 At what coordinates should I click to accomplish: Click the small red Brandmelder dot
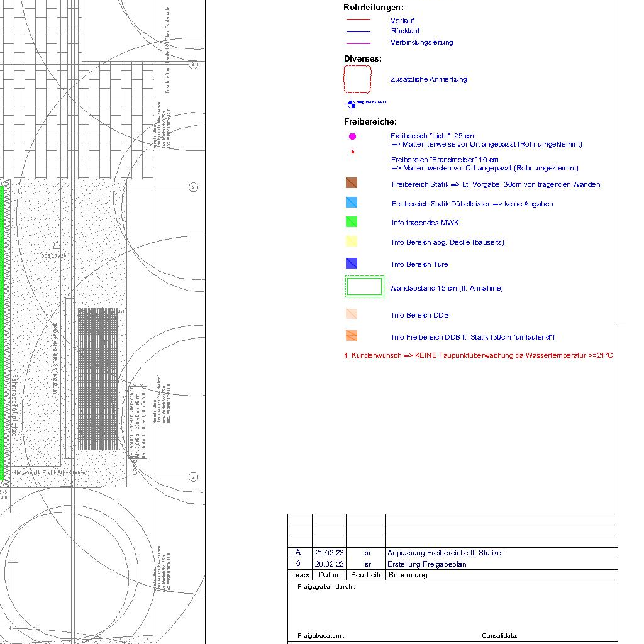click(x=352, y=152)
